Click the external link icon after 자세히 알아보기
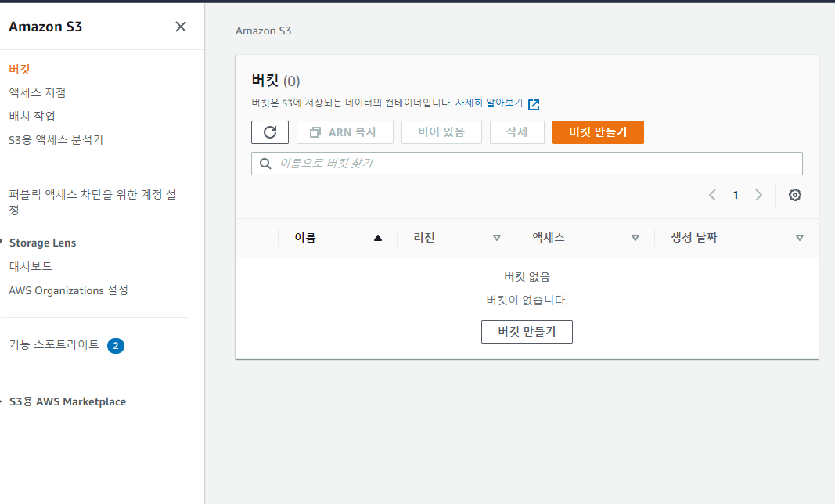The height and width of the screenshot is (504, 835). tap(534, 104)
